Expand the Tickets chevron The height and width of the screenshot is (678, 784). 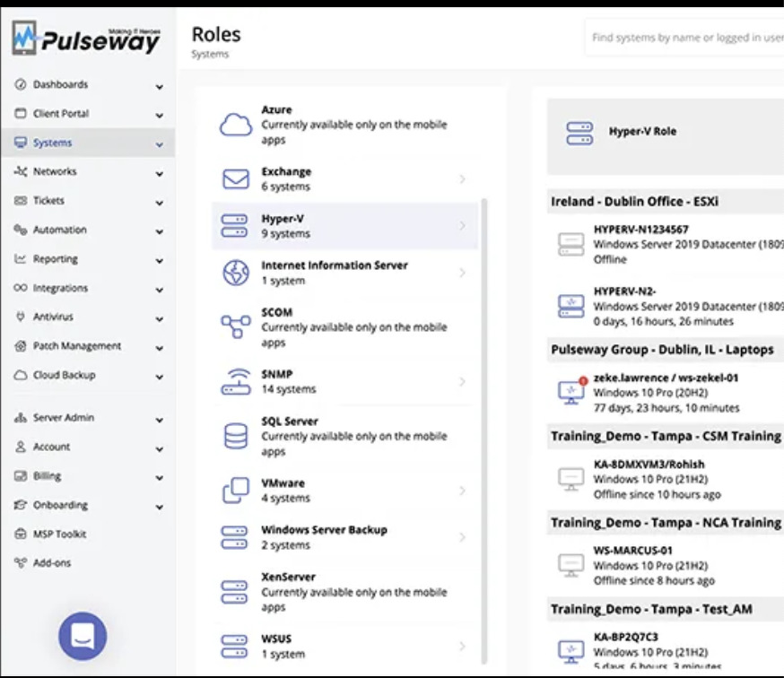tap(159, 203)
